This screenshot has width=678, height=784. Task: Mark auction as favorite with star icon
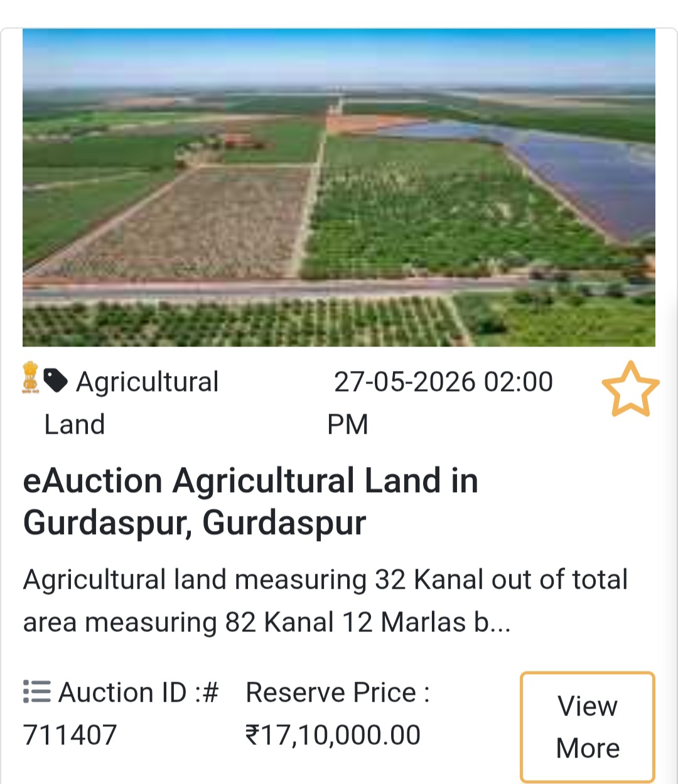point(630,389)
